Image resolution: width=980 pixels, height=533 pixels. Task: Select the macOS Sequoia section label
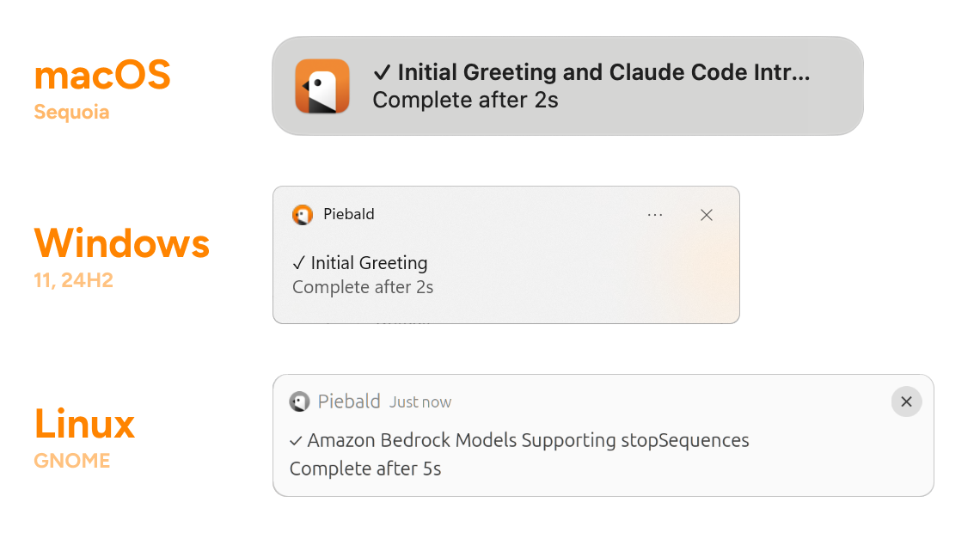click(71, 112)
